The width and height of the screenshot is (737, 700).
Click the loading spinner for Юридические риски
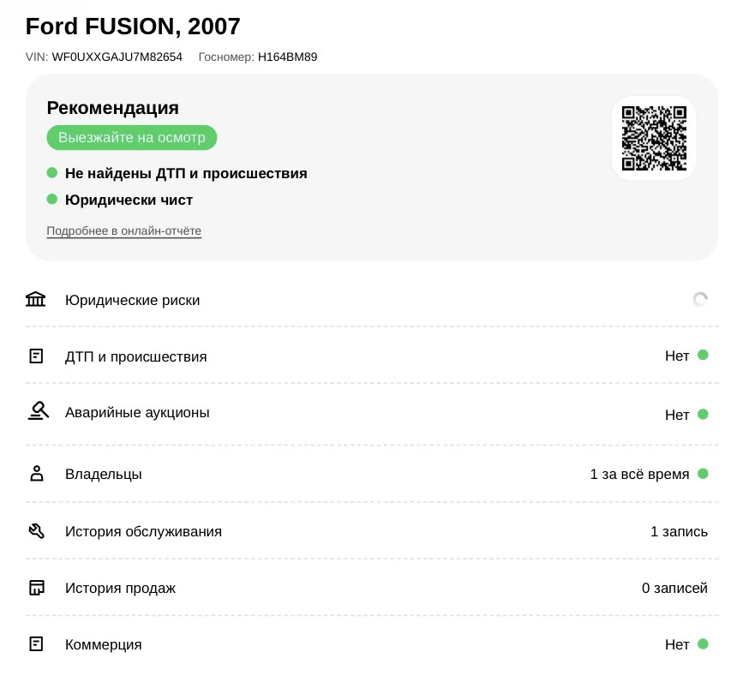coord(700,299)
